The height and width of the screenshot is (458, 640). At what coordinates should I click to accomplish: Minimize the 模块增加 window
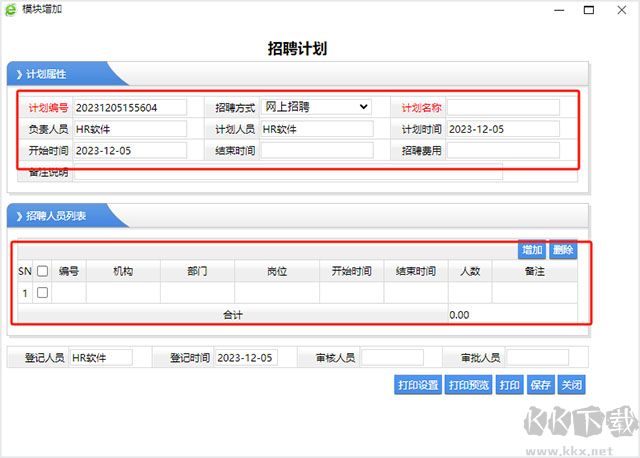pos(559,10)
